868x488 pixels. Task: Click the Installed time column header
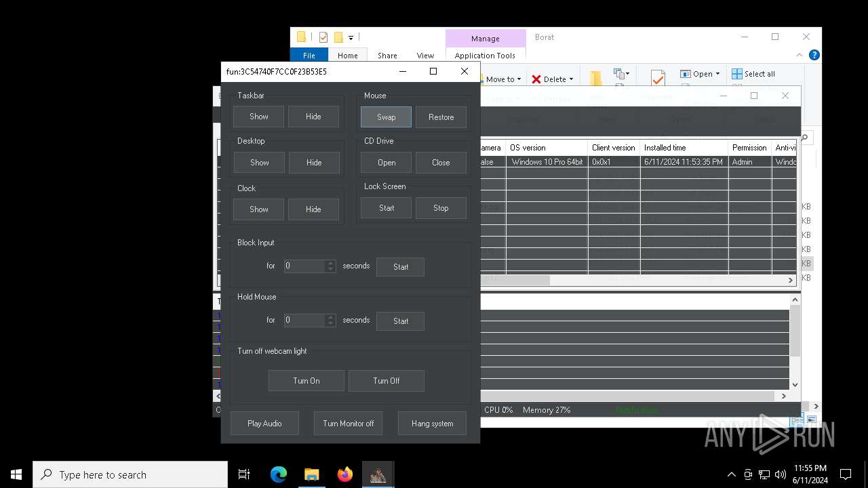[x=684, y=148]
